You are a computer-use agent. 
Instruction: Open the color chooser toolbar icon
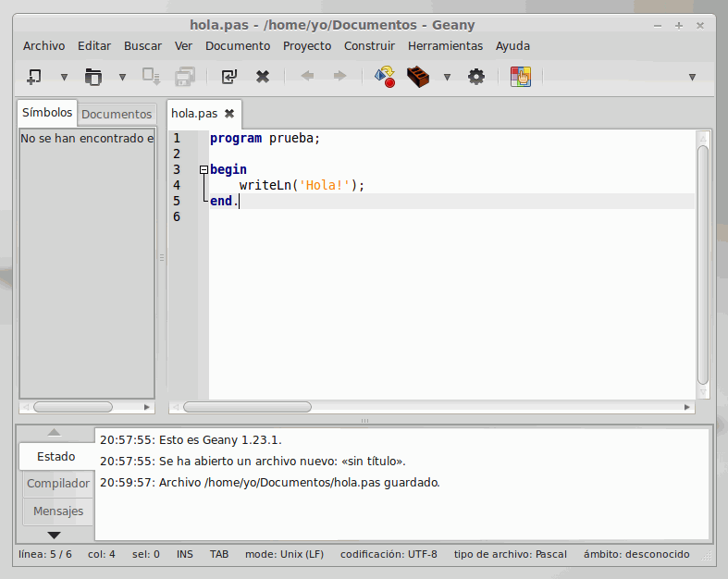click(x=521, y=77)
